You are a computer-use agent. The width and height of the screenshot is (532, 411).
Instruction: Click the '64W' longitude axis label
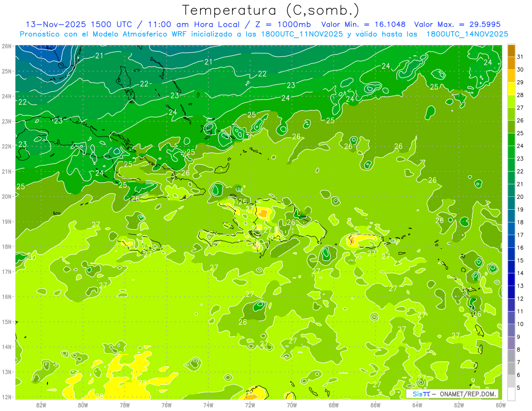point(417,405)
